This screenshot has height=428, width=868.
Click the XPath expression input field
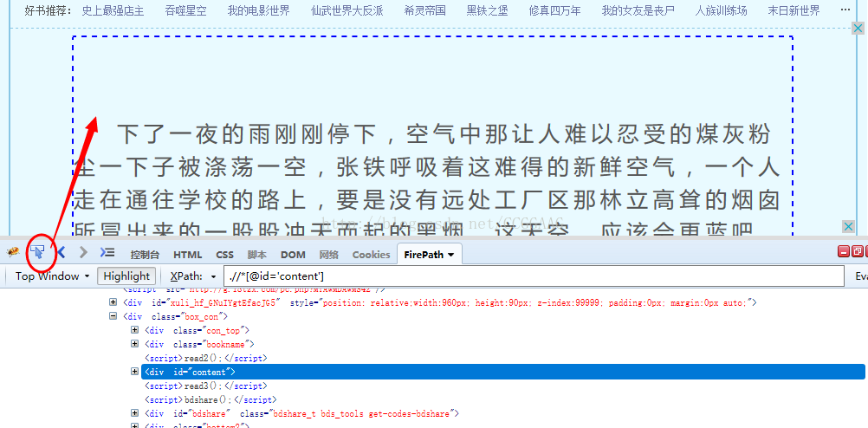(534, 276)
